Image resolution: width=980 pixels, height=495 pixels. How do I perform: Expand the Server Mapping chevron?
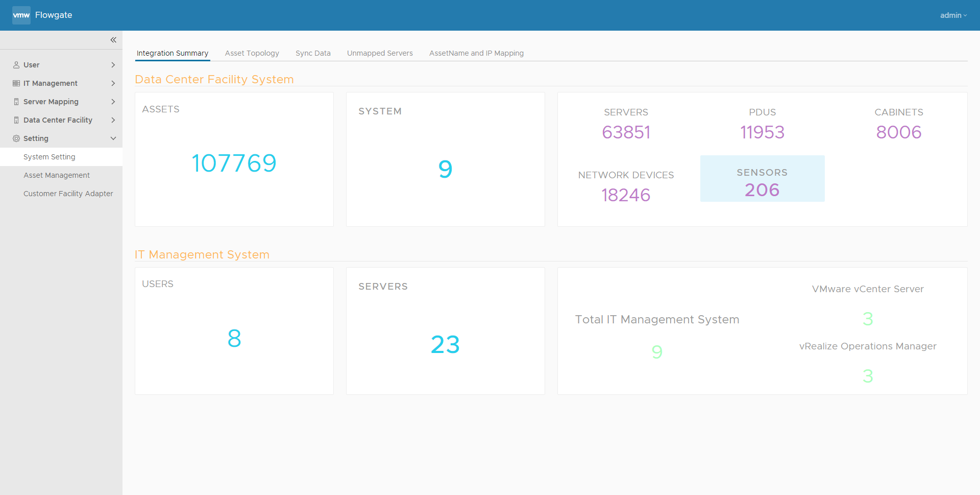tap(113, 102)
